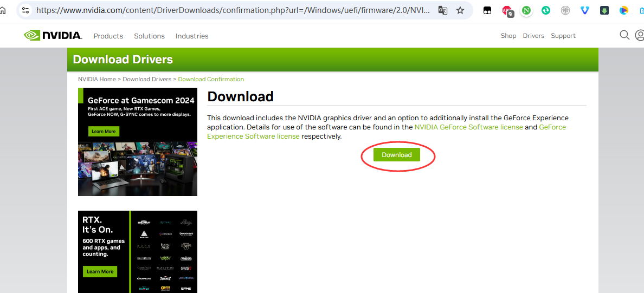Screen dimensions: 644x293
Task: Open the dark green-arrow downloader extension icon
Action: (604, 10)
